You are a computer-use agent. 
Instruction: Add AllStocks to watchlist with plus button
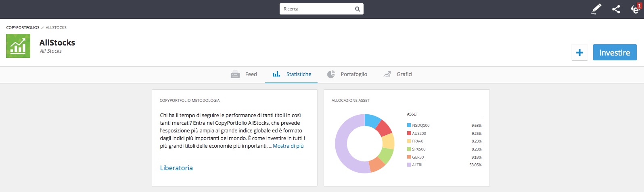(x=579, y=53)
